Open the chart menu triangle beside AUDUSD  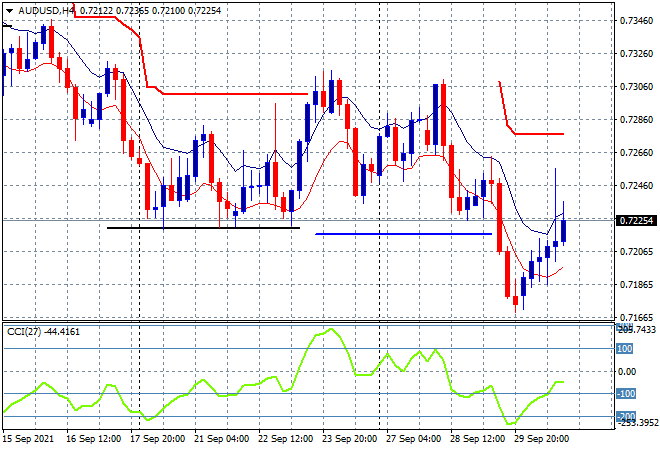tap(9, 11)
